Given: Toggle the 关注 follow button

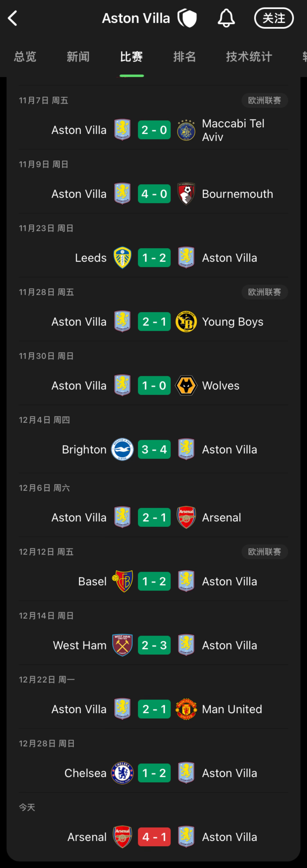Looking at the screenshot, I should point(274,18).
